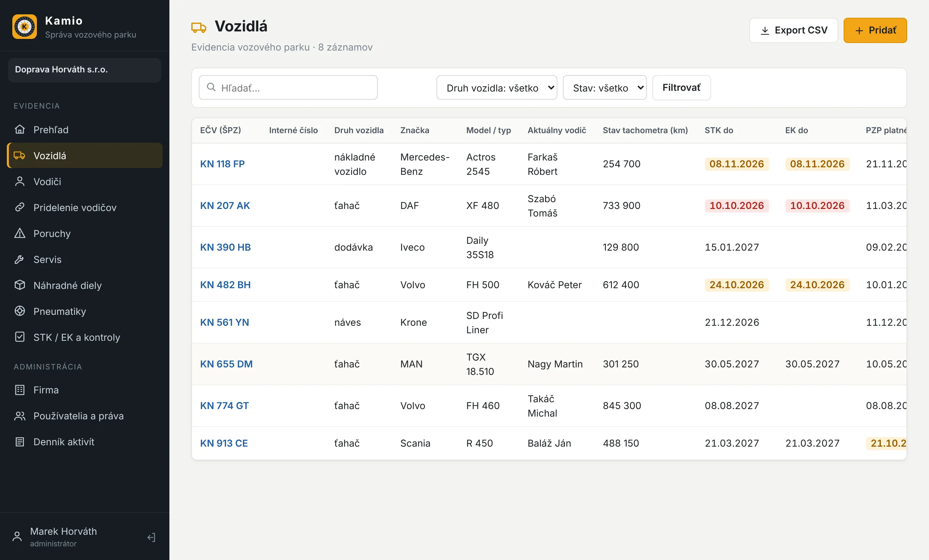
Task: Click the Filtrovať button
Action: (681, 88)
